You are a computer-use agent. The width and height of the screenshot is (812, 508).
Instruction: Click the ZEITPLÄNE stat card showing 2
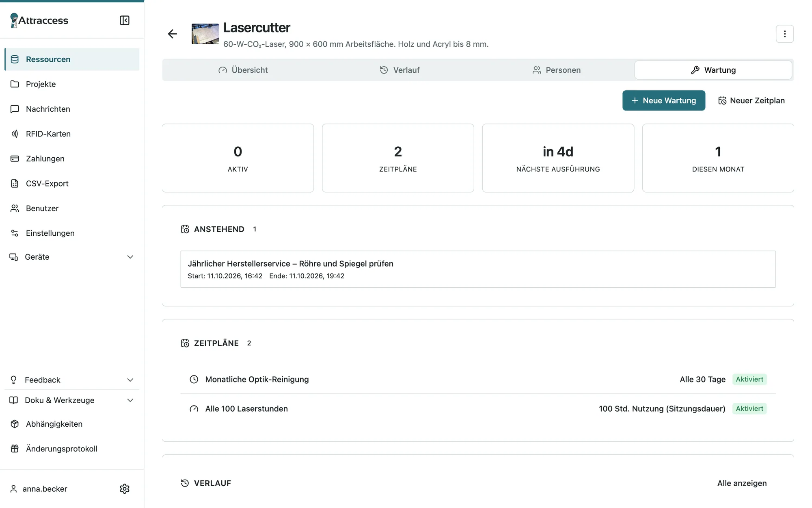398,158
